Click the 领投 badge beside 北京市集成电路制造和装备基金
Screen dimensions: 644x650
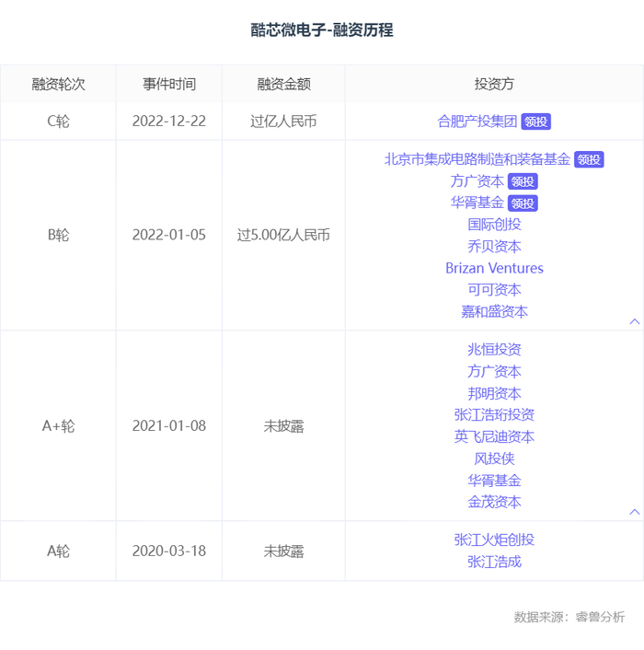pos(589,159)
